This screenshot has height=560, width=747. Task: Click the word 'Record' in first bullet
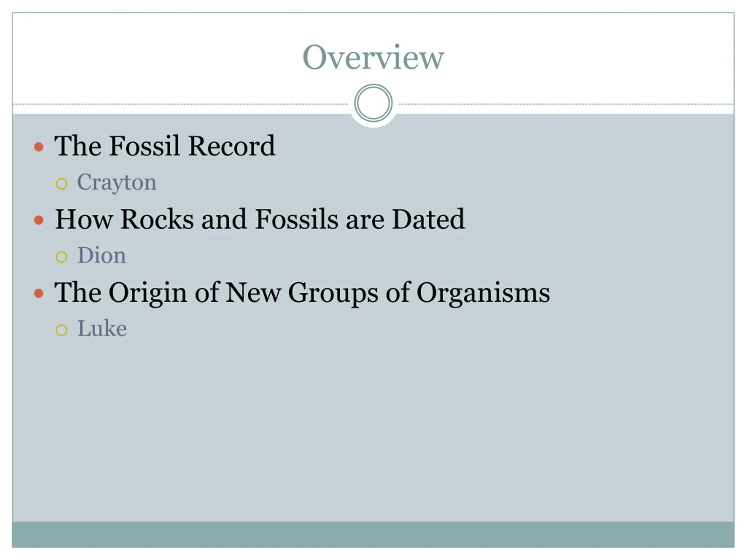pos(232,146)
